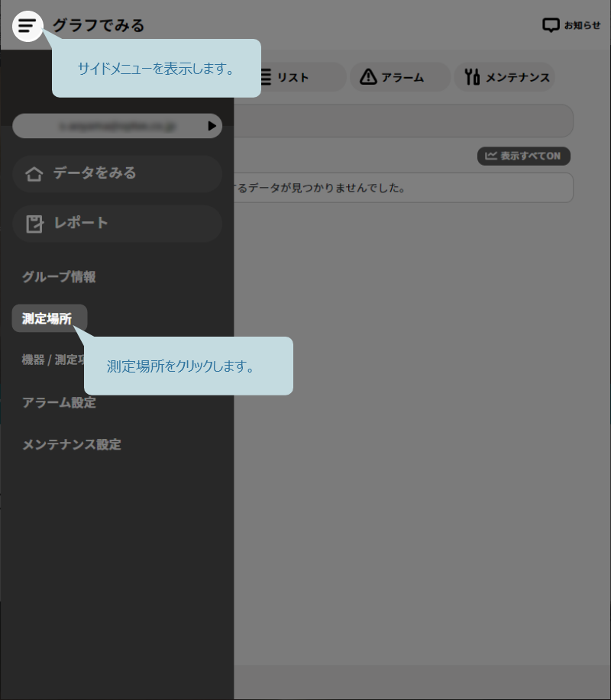Select 測定場所 in the side menu

(49, 318)
